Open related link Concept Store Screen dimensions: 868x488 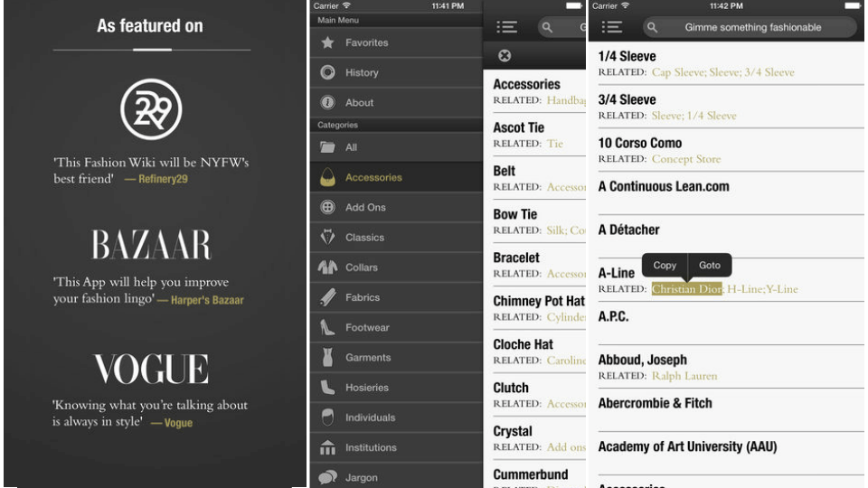point(686,159)
